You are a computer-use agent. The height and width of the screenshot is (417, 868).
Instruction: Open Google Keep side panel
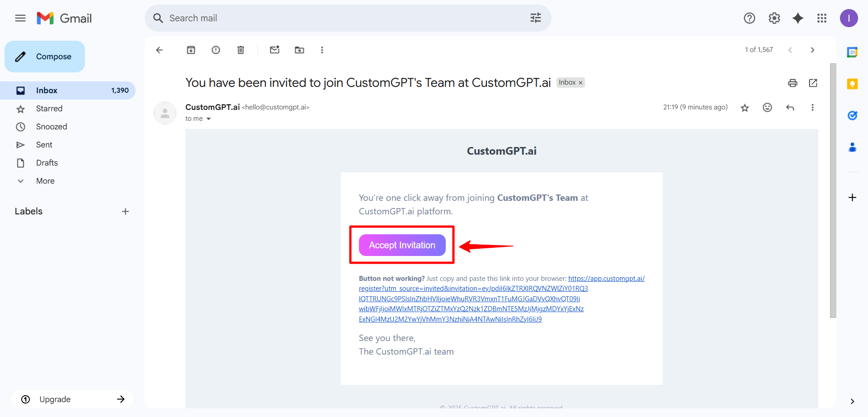point(852,84)
